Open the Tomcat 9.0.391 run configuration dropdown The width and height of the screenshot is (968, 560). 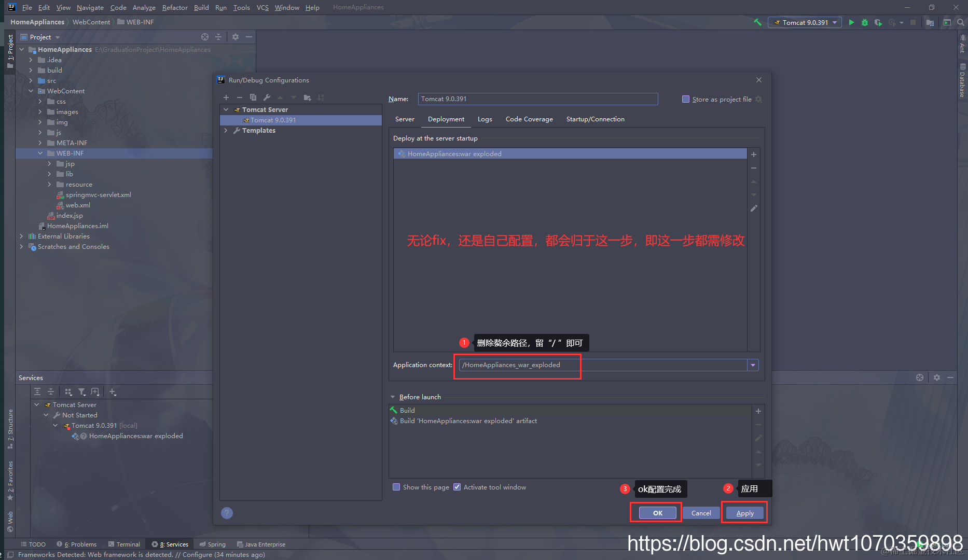coord(805,22)
